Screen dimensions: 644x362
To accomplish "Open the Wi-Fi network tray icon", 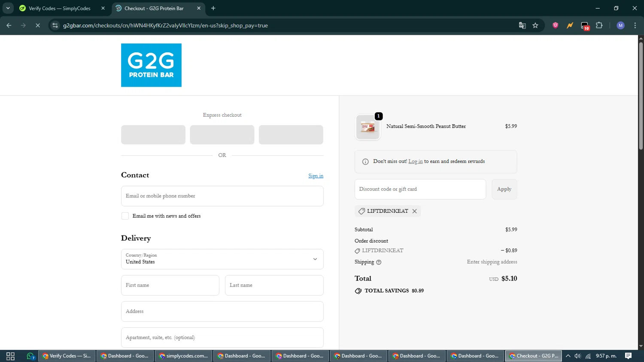I will 588,356.
